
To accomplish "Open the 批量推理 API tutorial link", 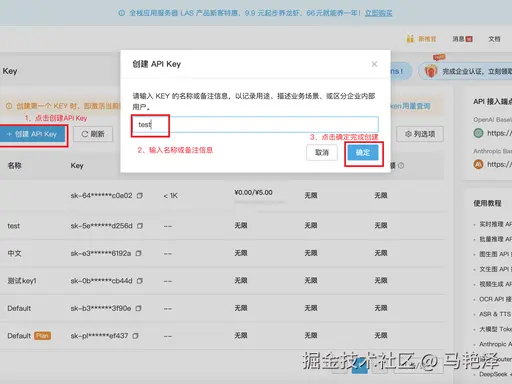I will pos(495,239).
